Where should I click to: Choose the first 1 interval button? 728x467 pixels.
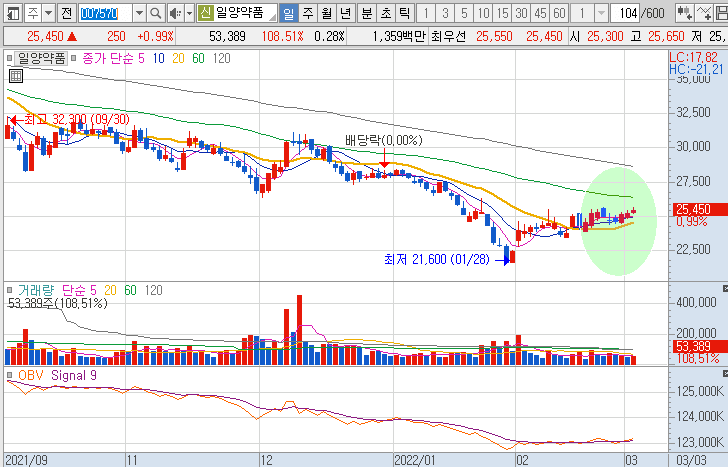[x=426, y=13]
